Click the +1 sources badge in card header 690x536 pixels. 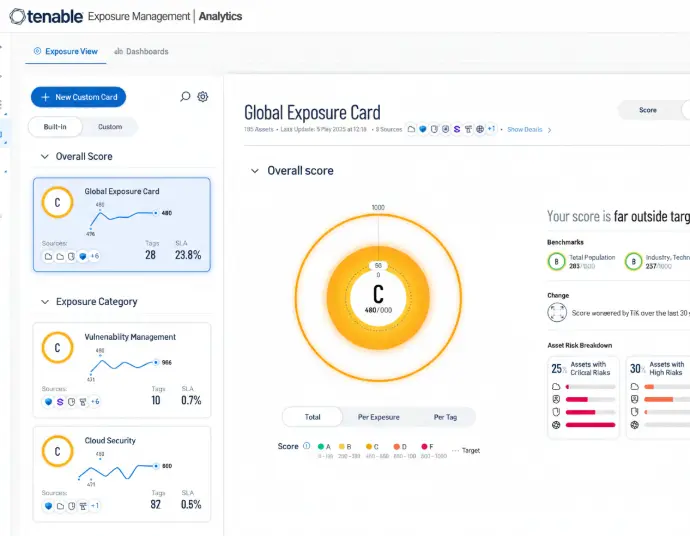pos(492,129)
